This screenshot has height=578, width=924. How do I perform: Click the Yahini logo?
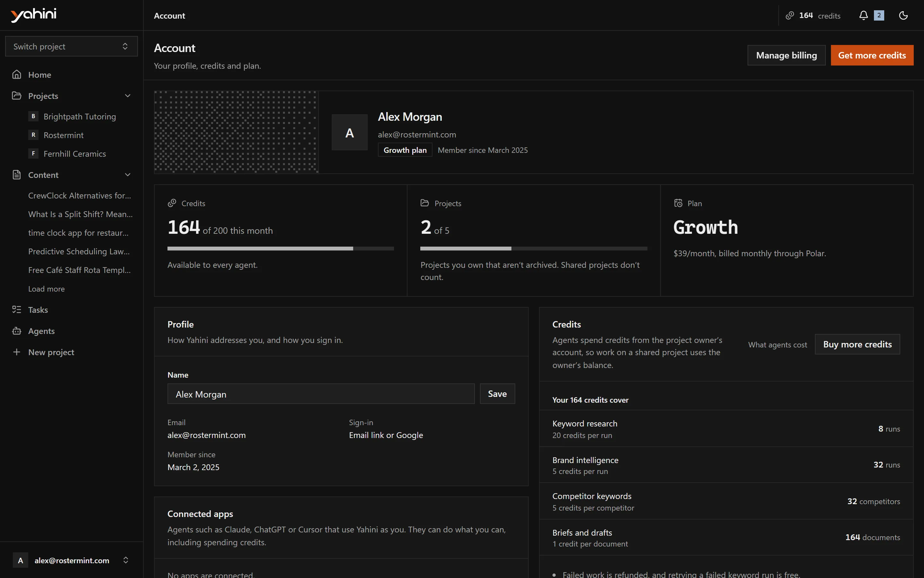tap(34, 15)
